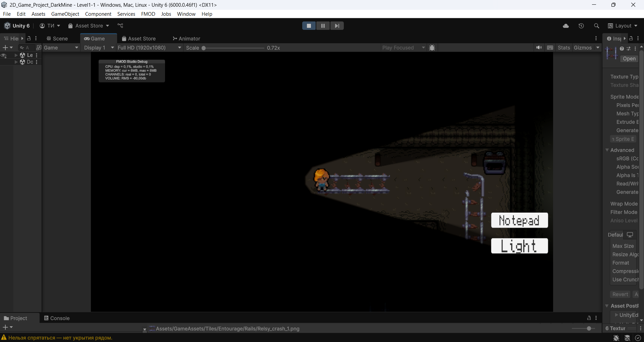
Task: Toggle Project panel lock icon
Action: click(589, 318)
